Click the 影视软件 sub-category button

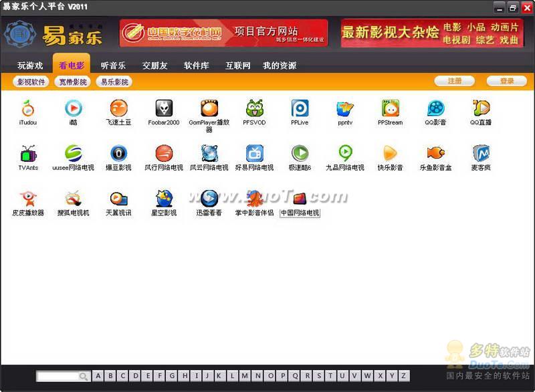pos(31,82)
